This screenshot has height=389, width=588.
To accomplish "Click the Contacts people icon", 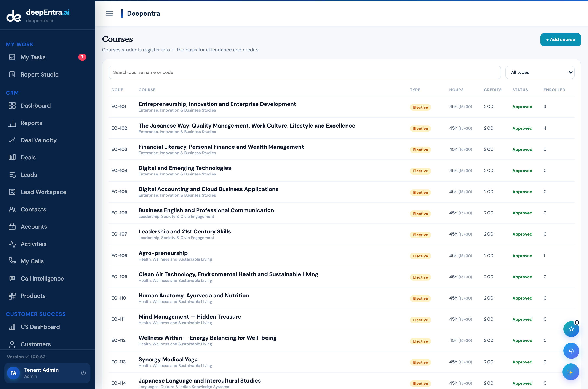I will pos(12,209).
